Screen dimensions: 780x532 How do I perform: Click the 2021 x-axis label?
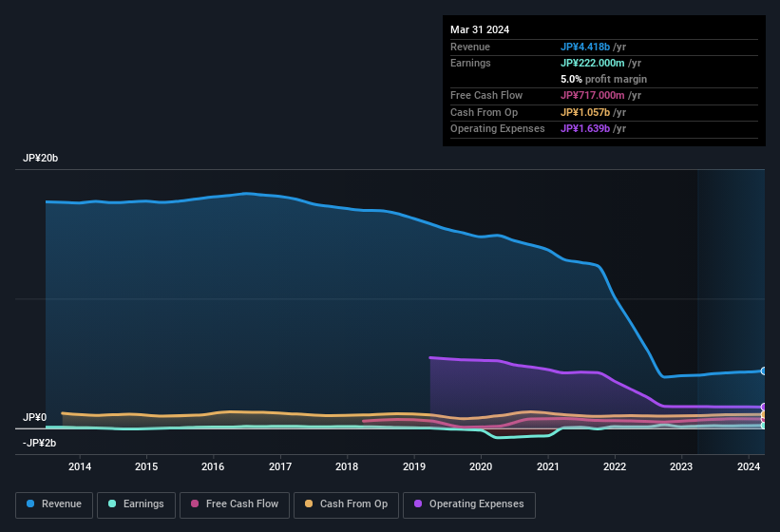click(547, 466)
